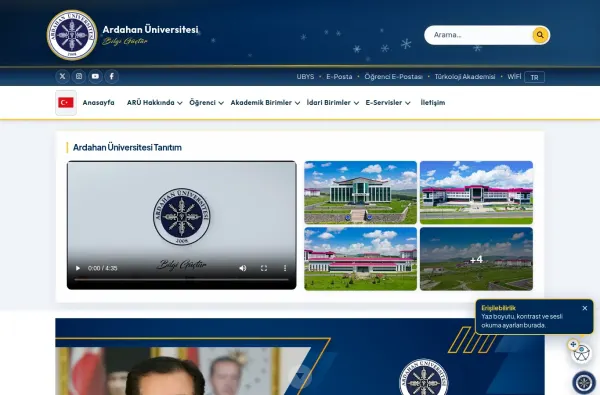Open the Türkoloji Akademisi link
The image size is (600, 395).
click(x=465, y=77)
